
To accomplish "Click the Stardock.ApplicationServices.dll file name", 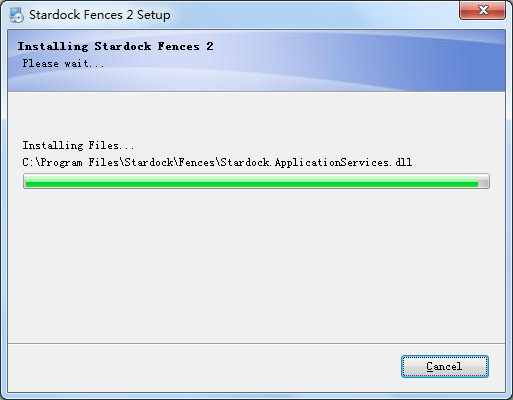I will [316, 162].
